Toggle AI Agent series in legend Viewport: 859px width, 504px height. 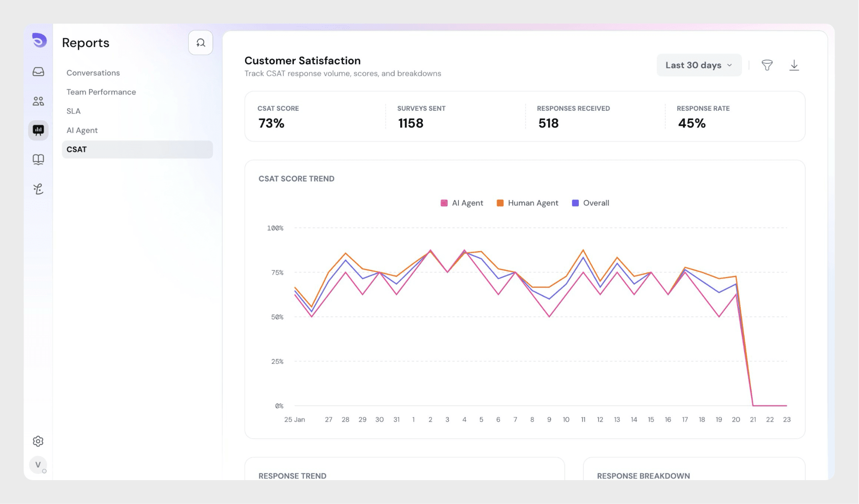click(462, 203)
